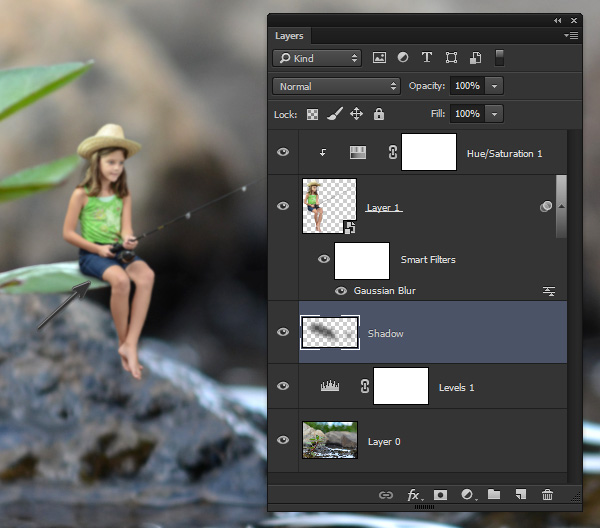The height and width of the screenshot is (528, 600).
Task: Filter for type layers icon
Action: click(x=427, y=58)
